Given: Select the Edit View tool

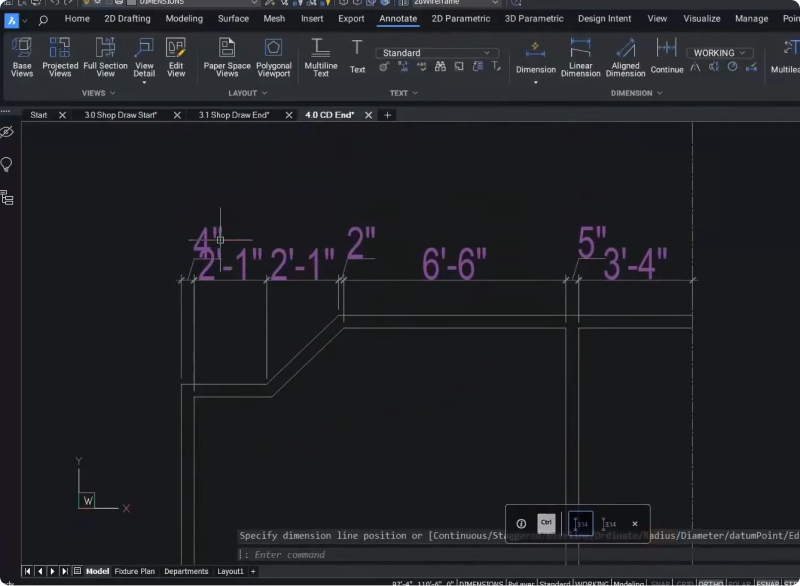Looking at the screenshot, I should [x=176, y=57].
